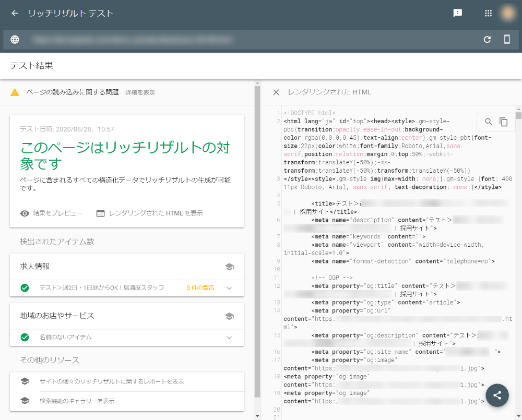522x420 pixels.
Task: Click the format-detection meta code line
Action: [x=403, y=261]
